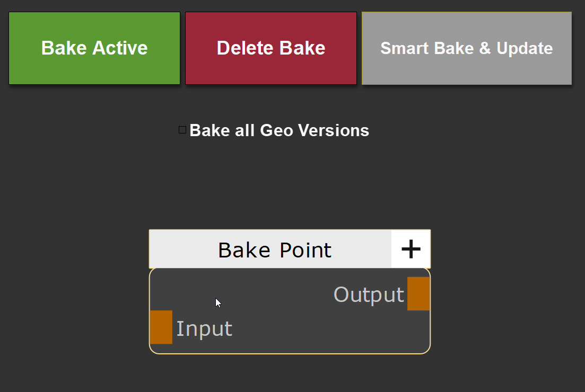
Task: Start a connection from the Output port
Action: (x=418, y=293)
